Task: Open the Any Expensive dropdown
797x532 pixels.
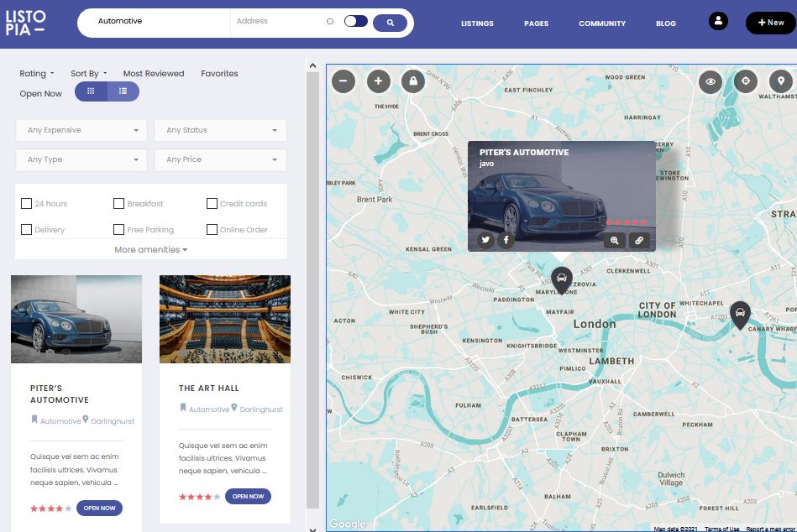Action: (x=81, y=130)
